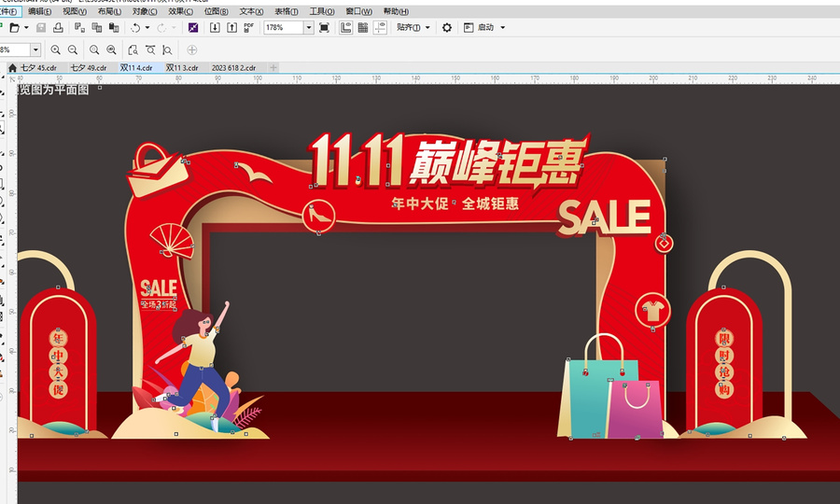Expand the Undo history dropdown arrow
Image resolution: width=840 pixels, height=504 pixels.
pyautogui.click(x=147, y=27)
